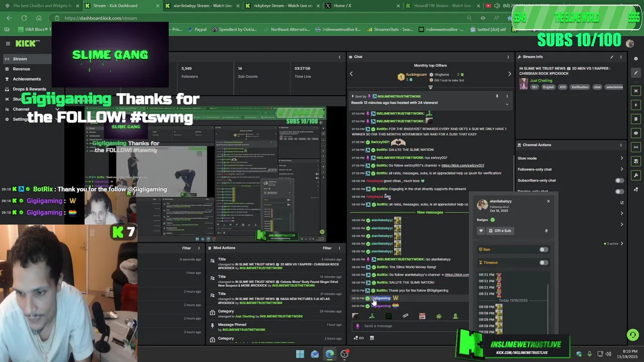Open the wrench icon in right toolbar
The width and height of the screenshot is (644, 362).
(x=636, y=175)
